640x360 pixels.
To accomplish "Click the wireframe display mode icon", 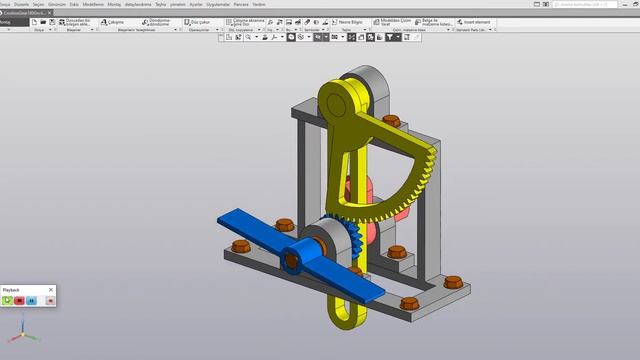I will point(300,37).
